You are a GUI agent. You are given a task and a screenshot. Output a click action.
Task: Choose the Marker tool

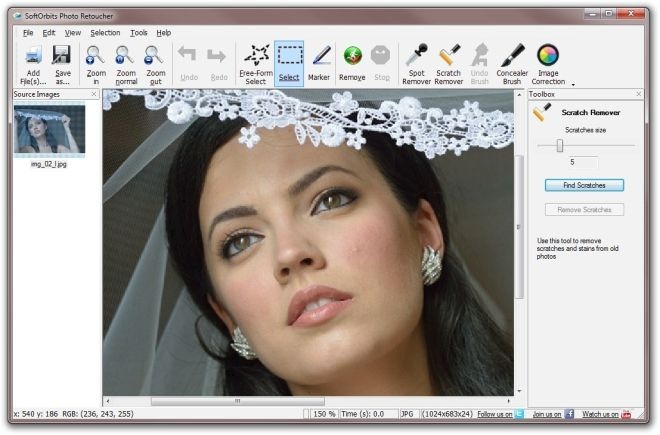320,56
